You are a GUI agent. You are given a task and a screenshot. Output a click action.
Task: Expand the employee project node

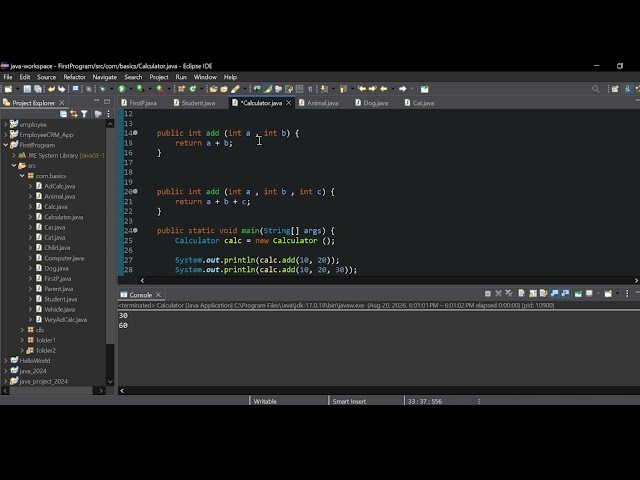pyautogui.click(x=6, y=124)
